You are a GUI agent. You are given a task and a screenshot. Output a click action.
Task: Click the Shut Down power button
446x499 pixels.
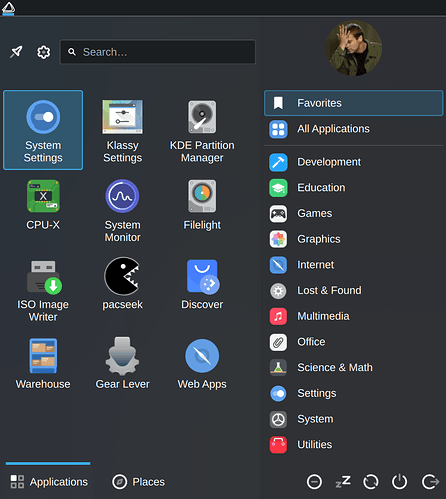(399, 482)
